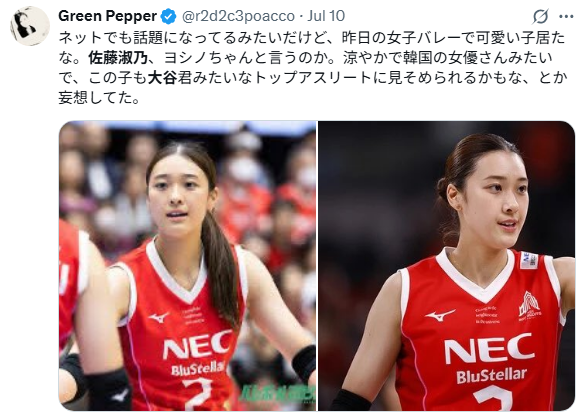Click the Green Pepper display name

107,16
